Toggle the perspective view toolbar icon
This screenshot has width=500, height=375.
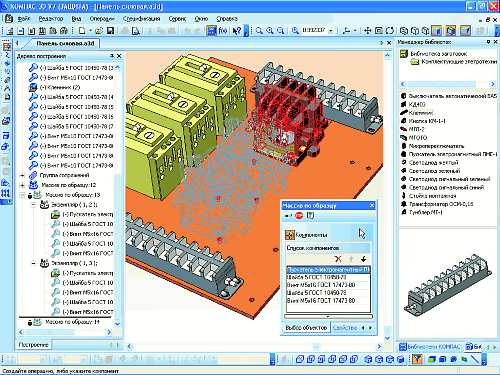coord(465,31)
